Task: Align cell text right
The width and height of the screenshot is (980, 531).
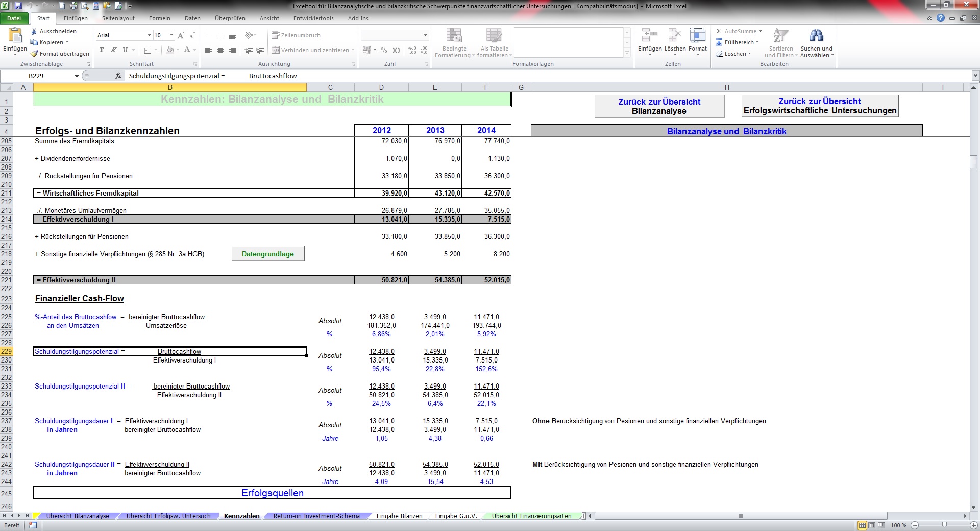Action: (x=232, y=50)
